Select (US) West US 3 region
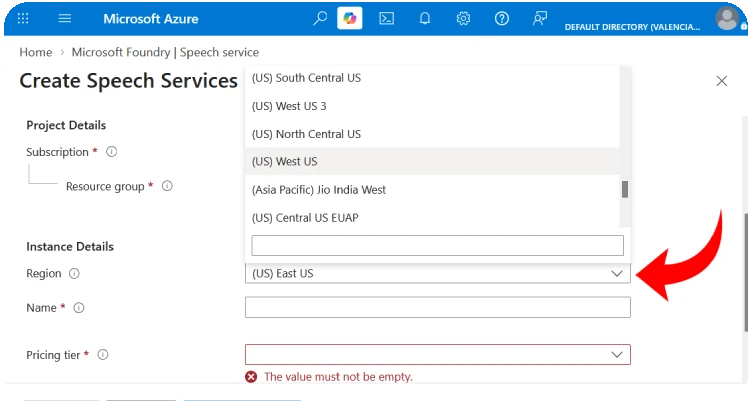Viewport: 750px width, 402px height. coord(432,106)
